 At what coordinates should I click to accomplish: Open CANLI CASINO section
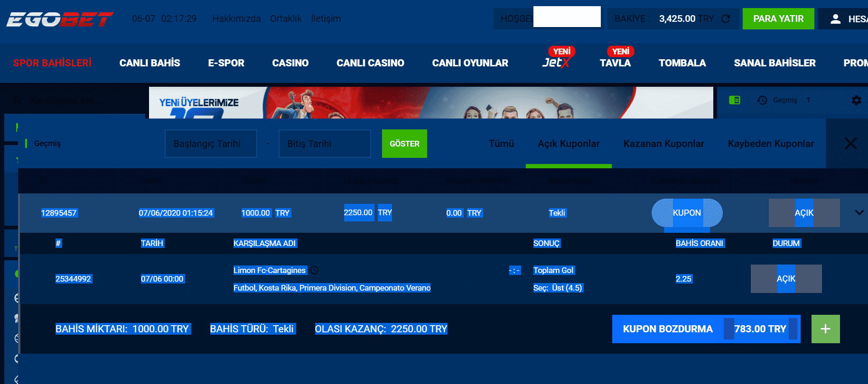370,63
